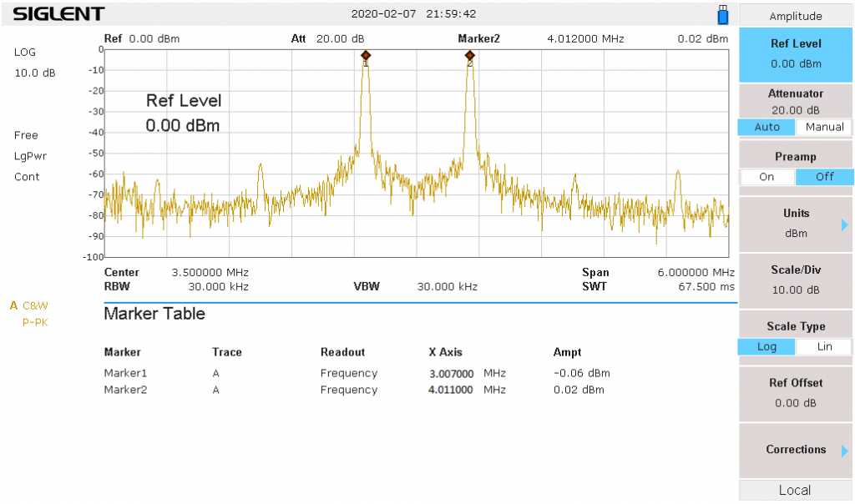Click the SIGLENT logo
This screenshot has width=855, height=504.
pyautogui.click(x=58, y=14)
